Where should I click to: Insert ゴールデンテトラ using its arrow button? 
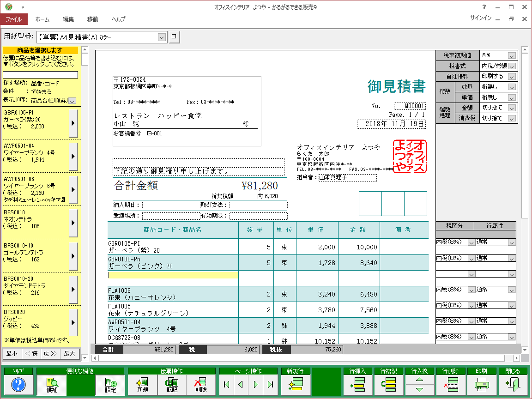point(73,256)
